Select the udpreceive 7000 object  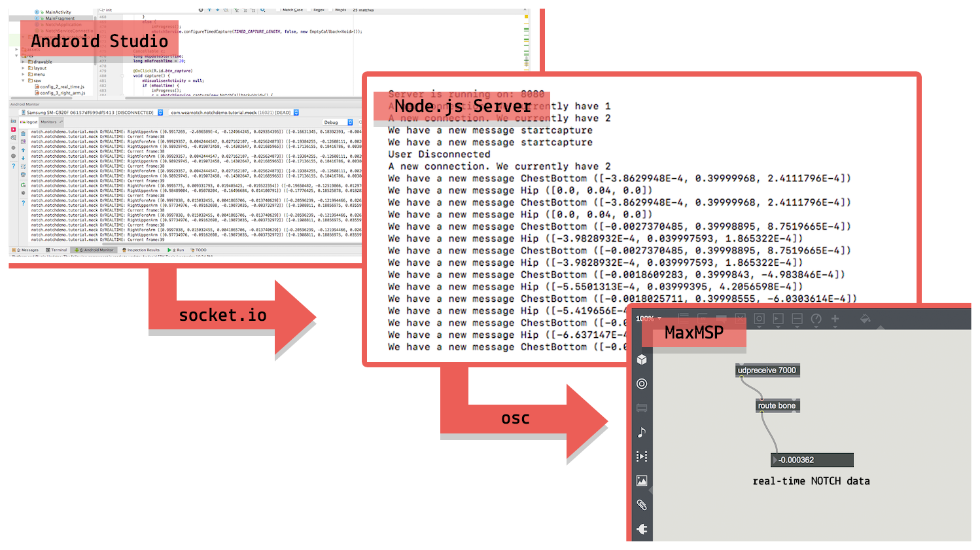pyautogui.click(x=767, y=370)
